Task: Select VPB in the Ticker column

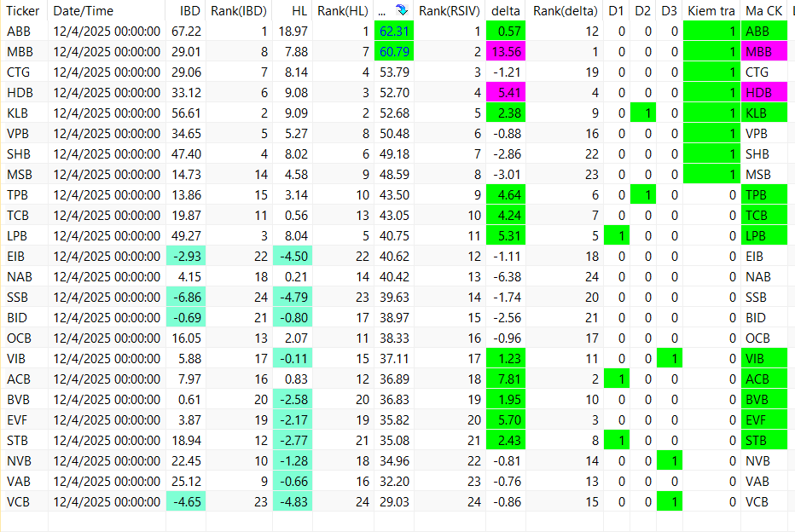Action: click(x=18, y=134)
